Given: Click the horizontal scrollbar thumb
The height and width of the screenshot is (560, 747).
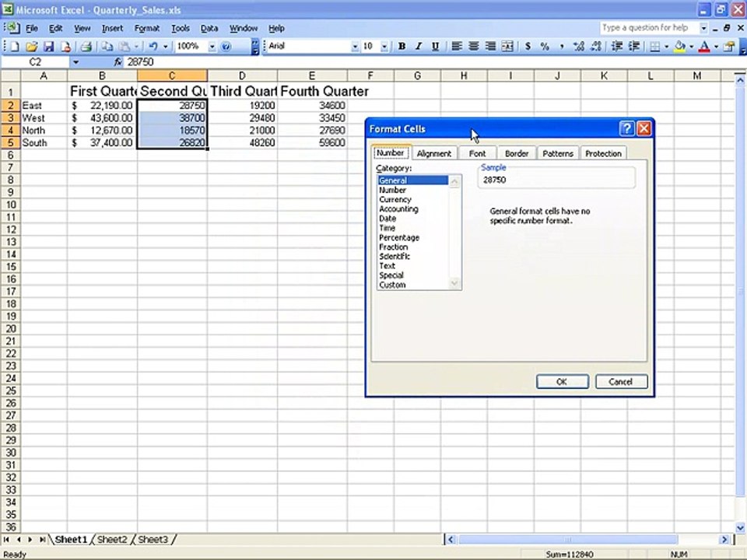Looking at the screenshot, I should (x=568, y=540).
